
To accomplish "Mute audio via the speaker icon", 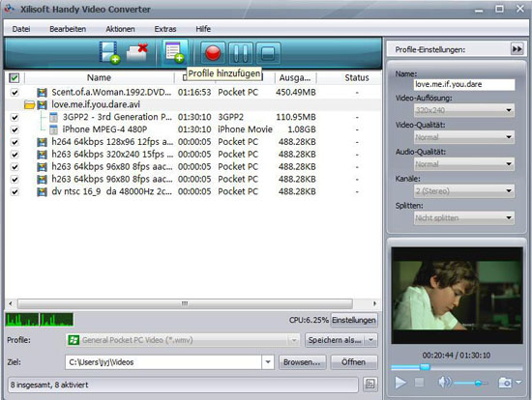I will (445, 383).
